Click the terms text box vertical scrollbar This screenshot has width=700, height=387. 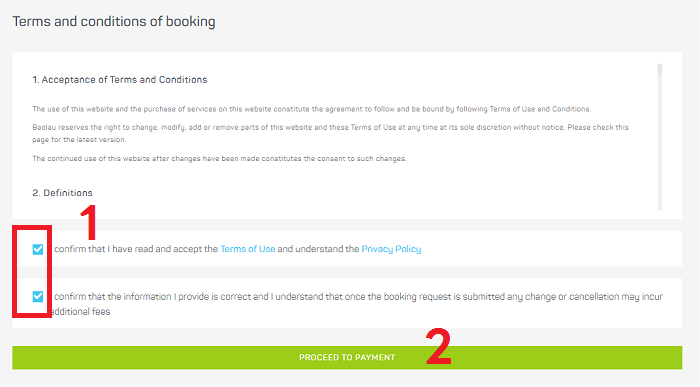click(659, 137)
